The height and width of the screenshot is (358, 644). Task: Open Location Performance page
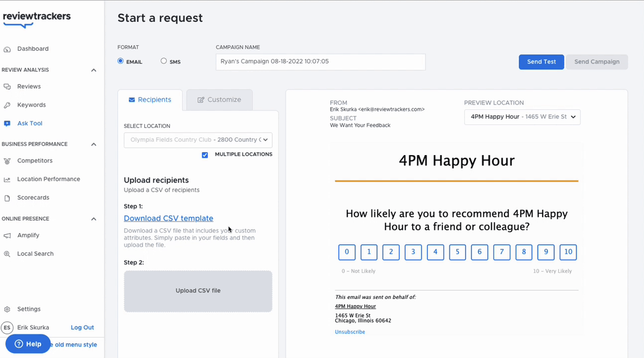[x=48, y=179]
